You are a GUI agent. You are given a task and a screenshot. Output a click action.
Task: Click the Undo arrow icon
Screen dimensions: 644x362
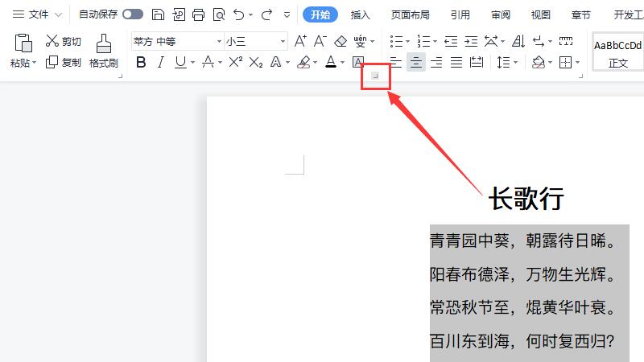tap(238, 14)
